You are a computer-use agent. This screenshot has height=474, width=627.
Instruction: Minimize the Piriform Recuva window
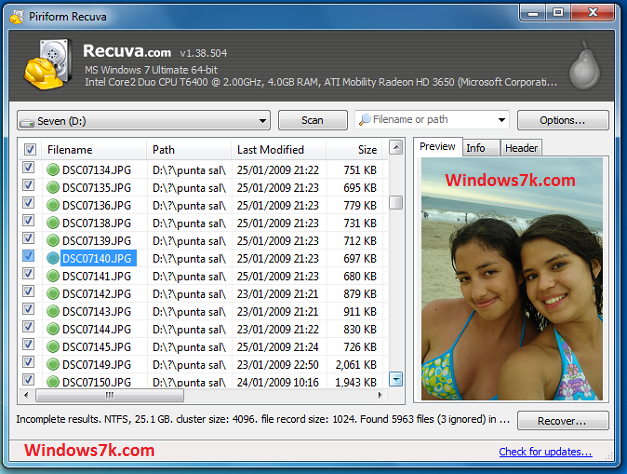pos(533,13)
